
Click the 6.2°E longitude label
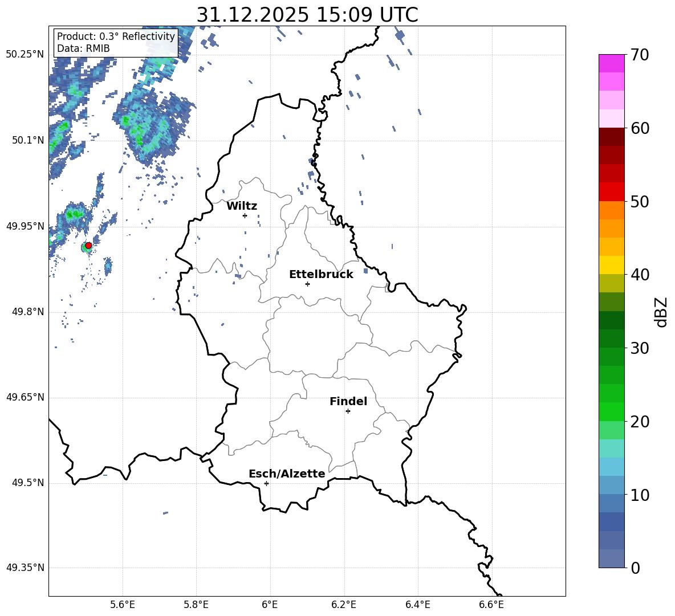point(344,605)
